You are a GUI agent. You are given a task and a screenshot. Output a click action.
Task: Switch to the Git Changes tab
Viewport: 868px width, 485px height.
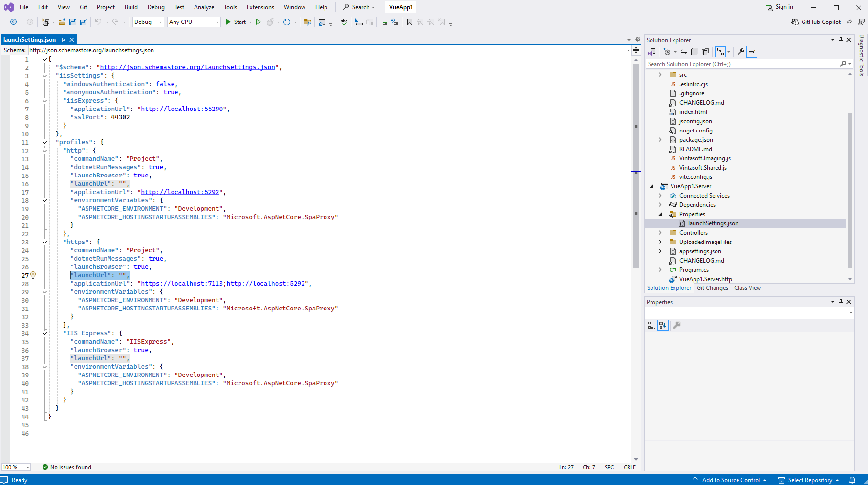[x=712, y=288]
